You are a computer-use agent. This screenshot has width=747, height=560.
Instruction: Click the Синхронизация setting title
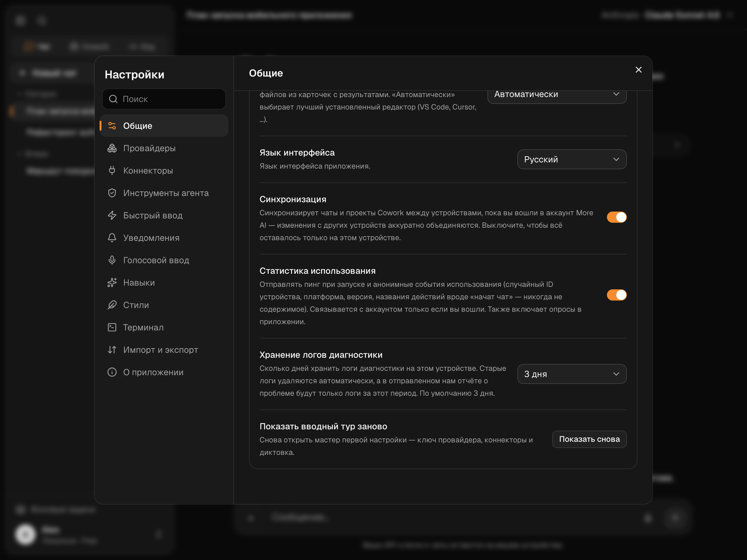[x=293, y=199]
